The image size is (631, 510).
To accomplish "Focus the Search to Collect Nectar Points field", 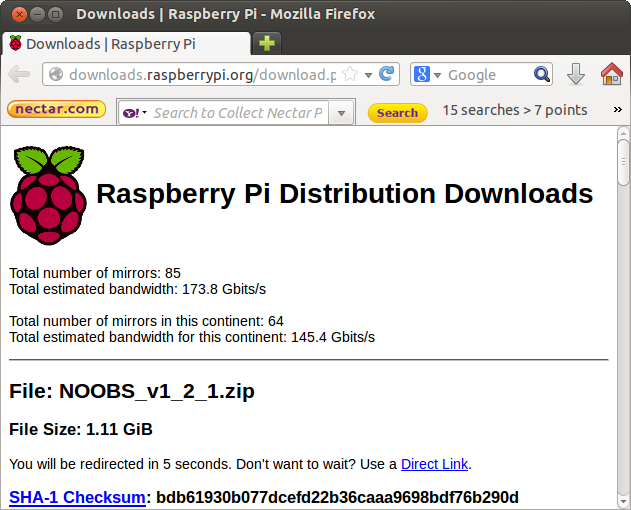I will (238, 113).
